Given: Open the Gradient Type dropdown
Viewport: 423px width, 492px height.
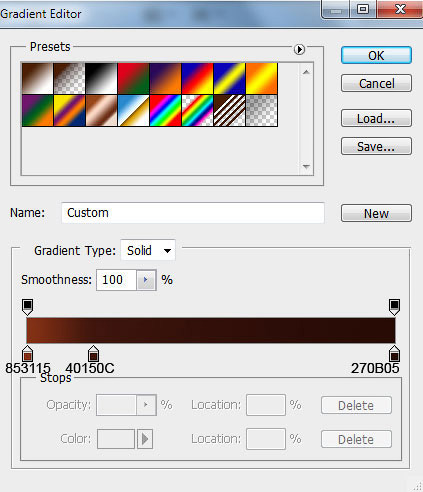Looking at the screenshot, I should pos(148,250).
